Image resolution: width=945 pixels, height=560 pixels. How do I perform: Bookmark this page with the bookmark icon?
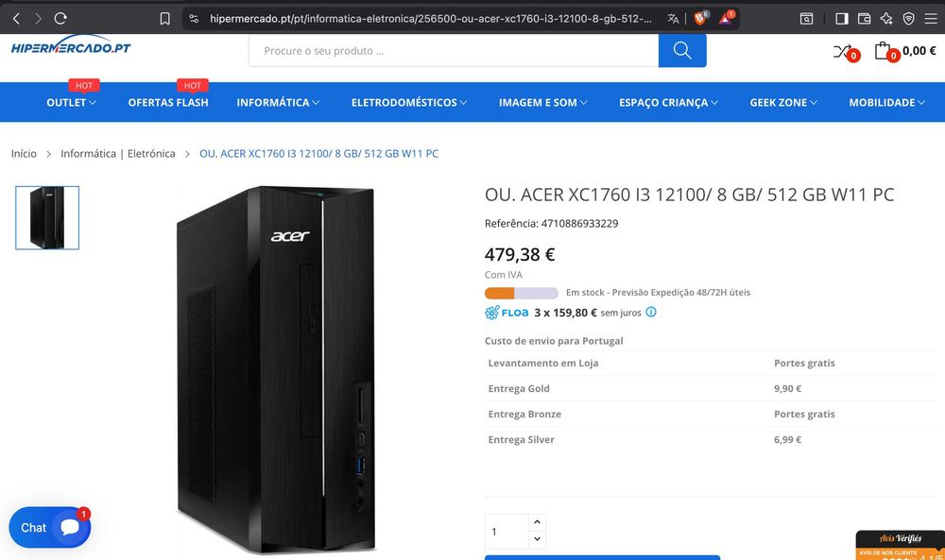[x=164, y=18]
